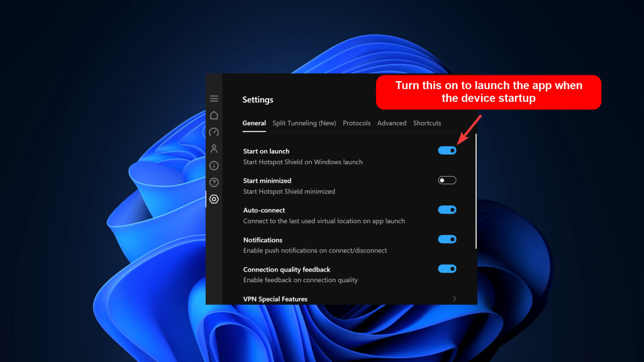Click 'Start Hotspot Shield on Windows launch' text
This screenshot has height=362, width=644.
coord(303,162)
